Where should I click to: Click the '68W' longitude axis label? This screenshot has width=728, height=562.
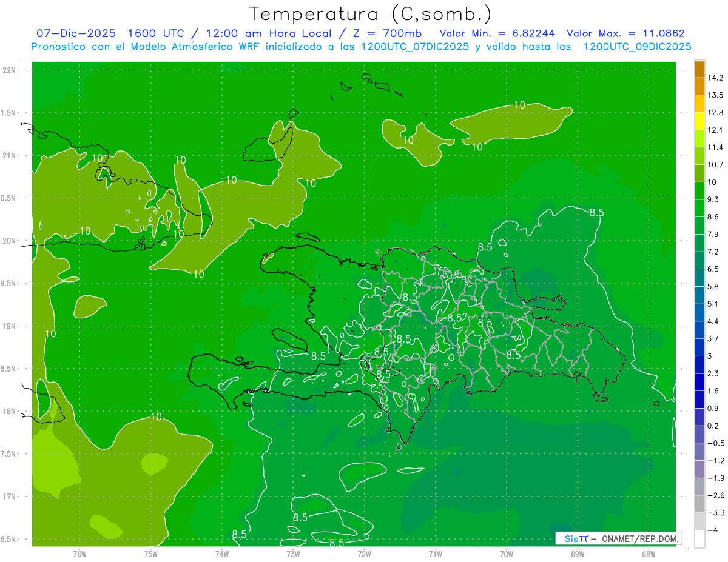click(649, 554)
